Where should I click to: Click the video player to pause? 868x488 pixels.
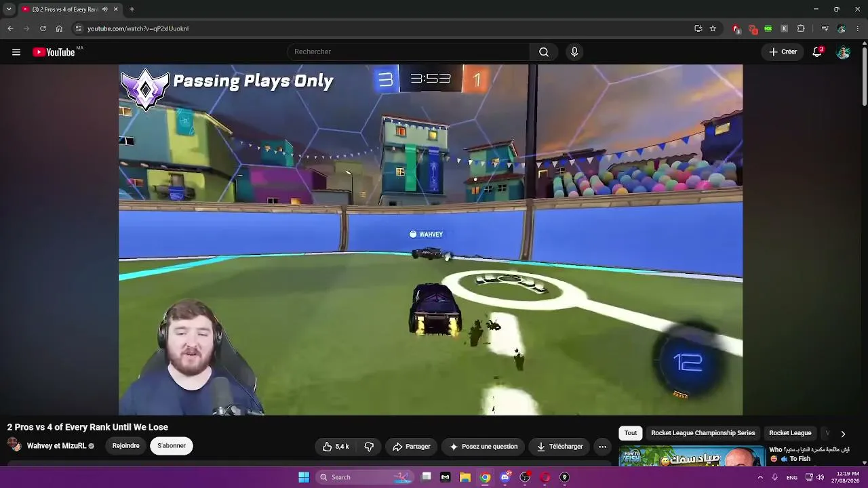pos(431,240)
